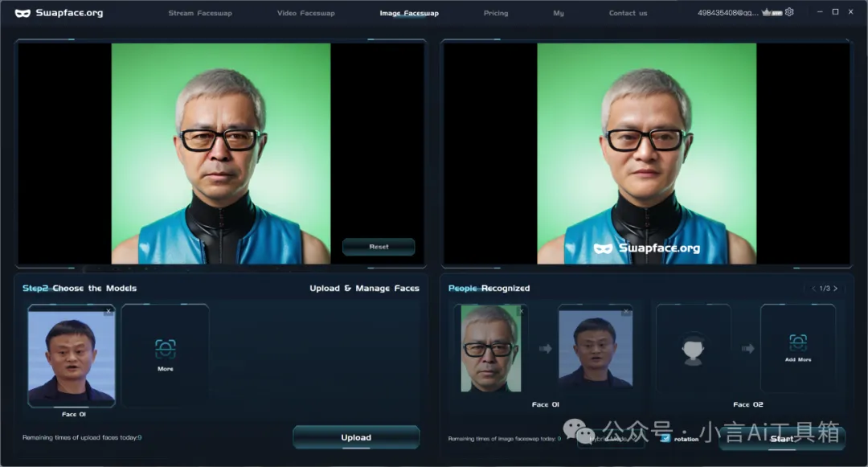Close the Swapface window

click(x=851, y=12)
